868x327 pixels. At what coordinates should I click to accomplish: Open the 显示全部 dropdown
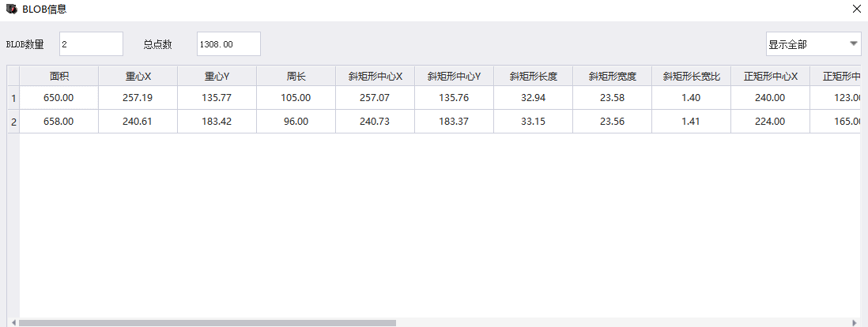(813, 43)
